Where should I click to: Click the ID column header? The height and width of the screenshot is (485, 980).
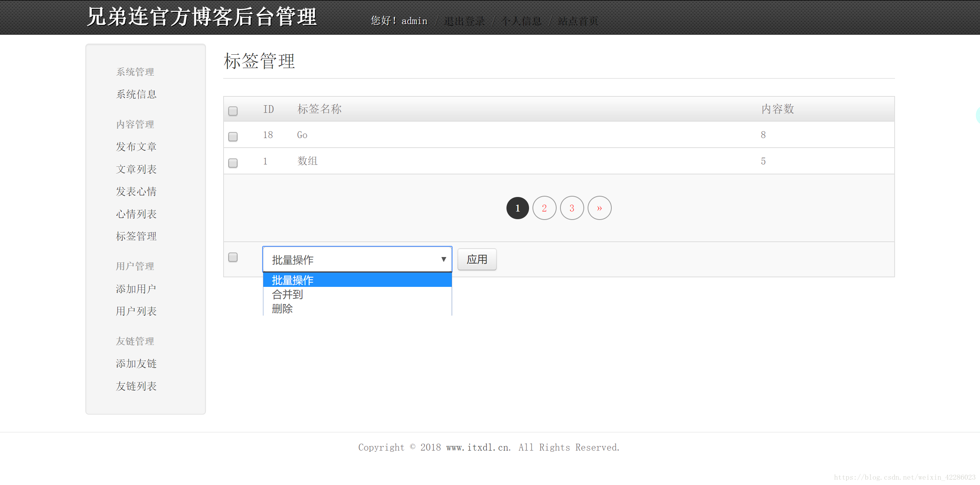tap(268, 109)
